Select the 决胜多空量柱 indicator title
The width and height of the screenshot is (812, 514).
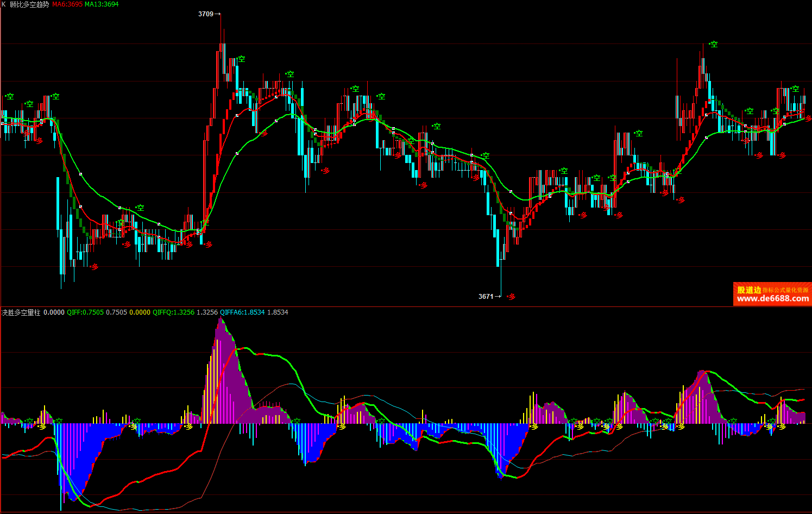pyautogui.click(x=21, y=312)
